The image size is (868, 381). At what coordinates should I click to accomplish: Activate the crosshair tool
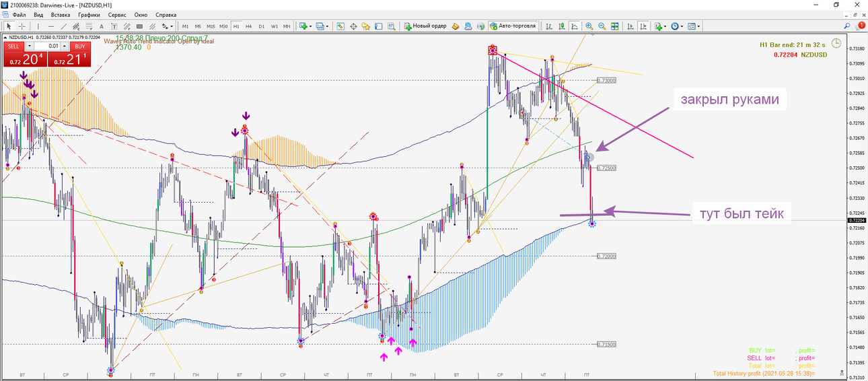click(22, 26)
